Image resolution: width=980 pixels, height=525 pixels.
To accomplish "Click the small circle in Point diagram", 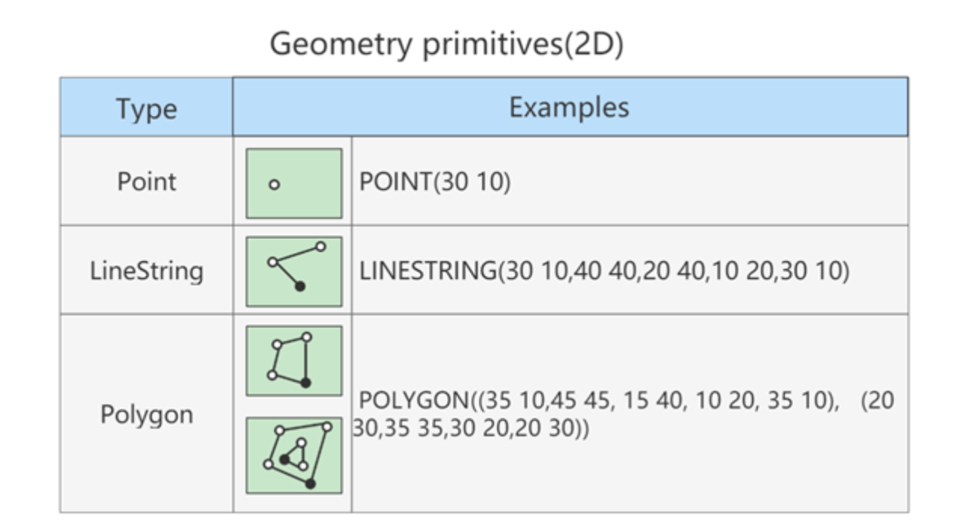I will coord(274,185).
